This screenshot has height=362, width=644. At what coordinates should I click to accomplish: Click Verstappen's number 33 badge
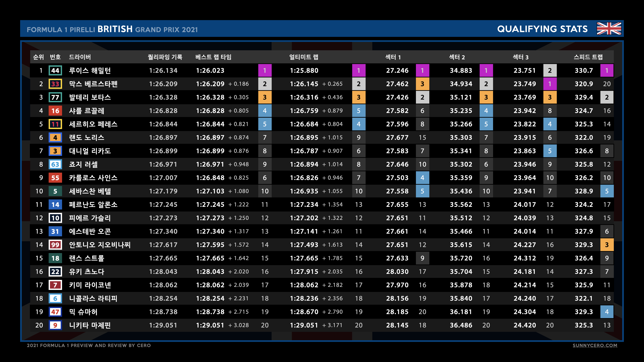(x=55, y=84)
